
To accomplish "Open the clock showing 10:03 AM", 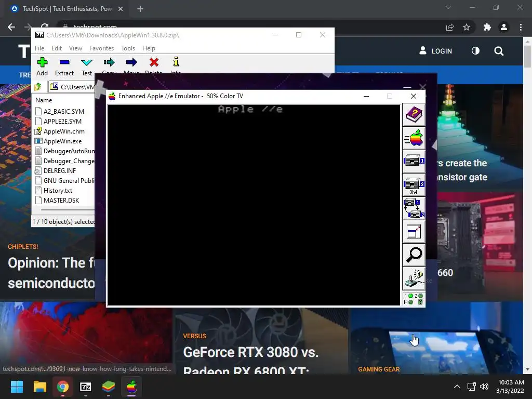I will click(x=510, y=387).
